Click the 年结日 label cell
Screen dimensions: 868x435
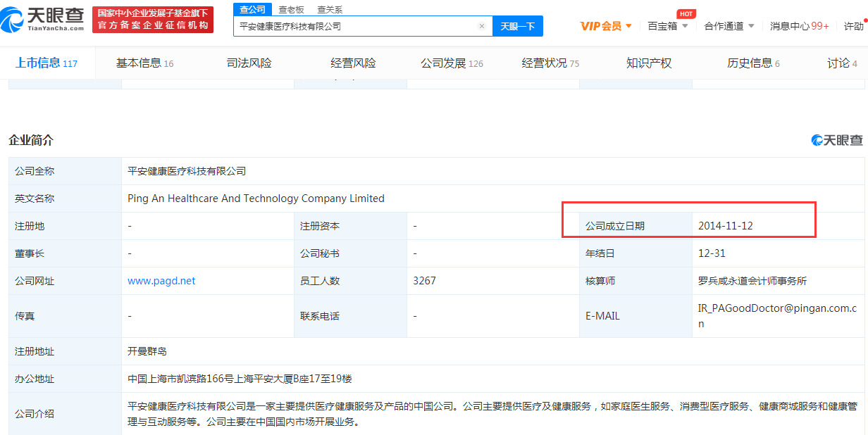[635, 253]
